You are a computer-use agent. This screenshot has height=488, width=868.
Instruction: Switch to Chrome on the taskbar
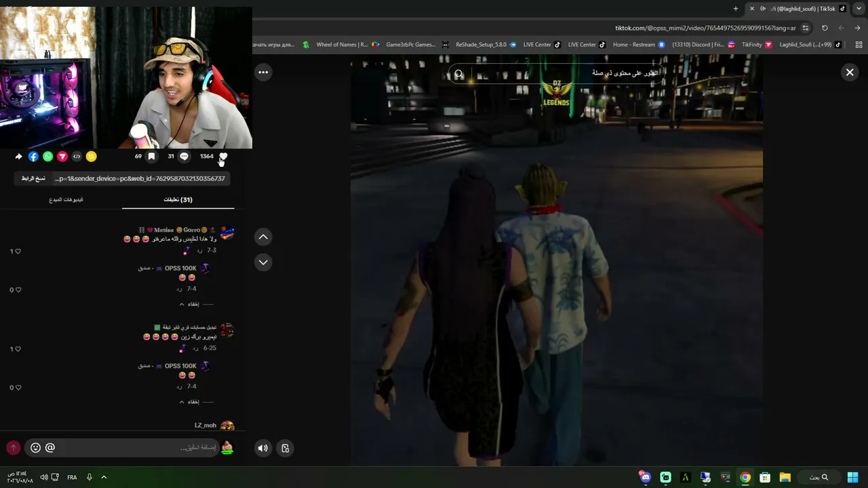point(745,477)
